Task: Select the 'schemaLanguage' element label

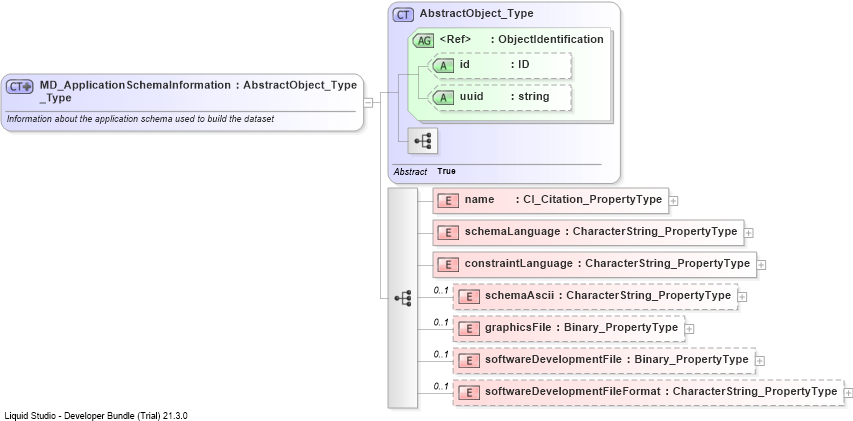Action: click(x=512, y=232)
